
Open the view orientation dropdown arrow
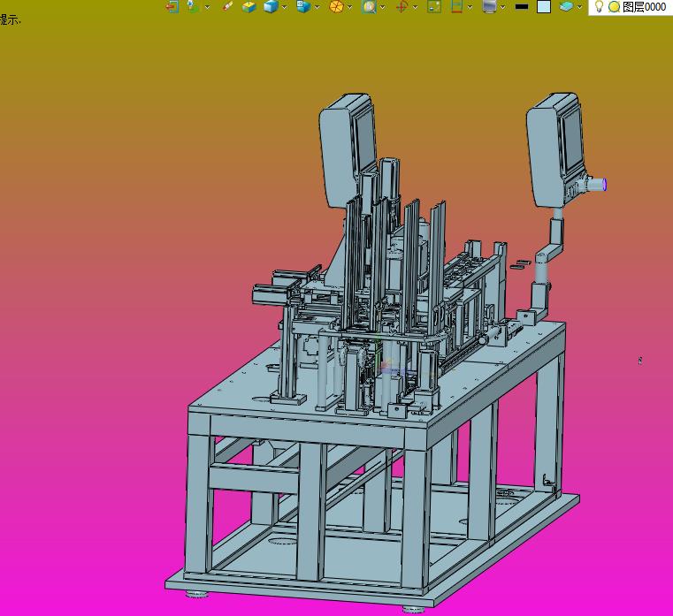(x=317, y=7)
